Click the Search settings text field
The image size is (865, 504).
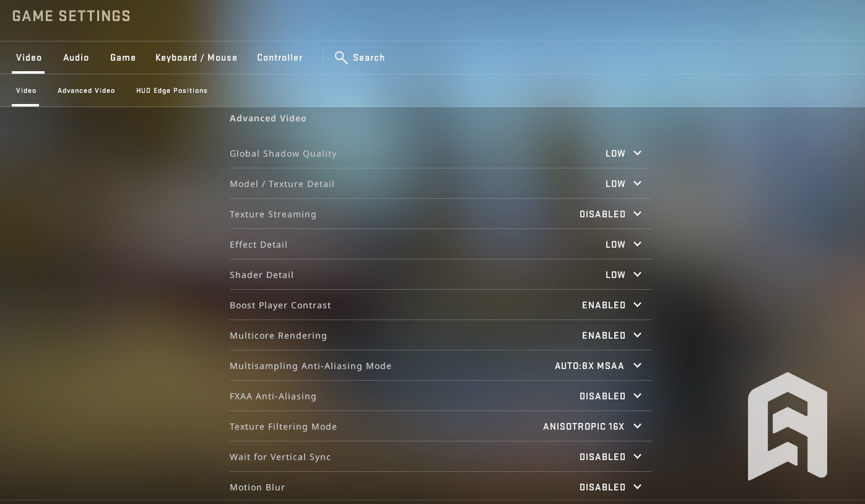coord(369,58)
